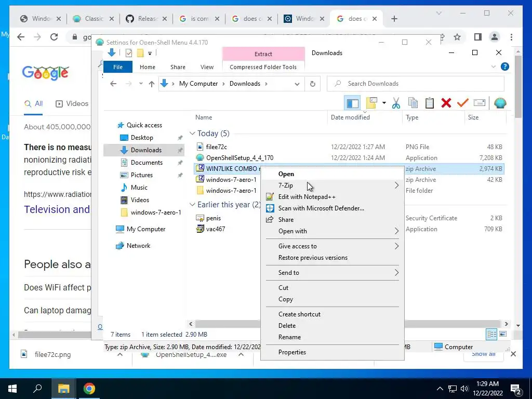Image resolution: width=532 pixels, height=399 pixels.
Task: Open File Explorer from taskbar
Action: tap(63, 389)
